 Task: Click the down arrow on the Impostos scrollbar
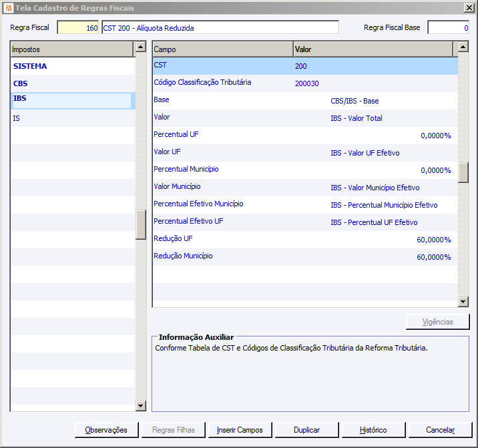coord(141,406)
